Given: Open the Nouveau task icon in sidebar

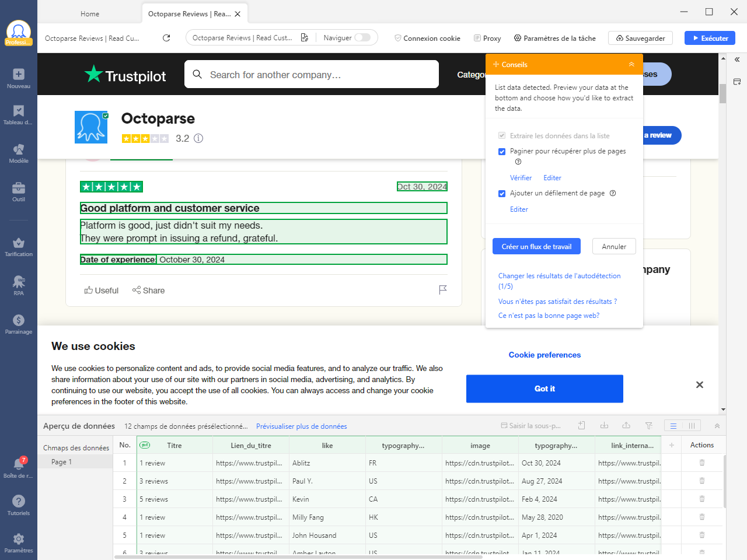Looking at the screenshot, I should (x=19, y=78).
